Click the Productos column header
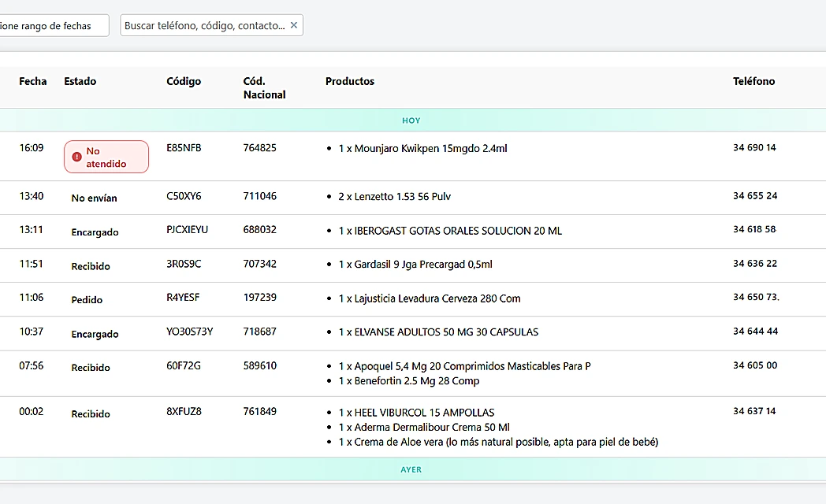826x504 pixels. pyautogui.click(x=349, y=81)
